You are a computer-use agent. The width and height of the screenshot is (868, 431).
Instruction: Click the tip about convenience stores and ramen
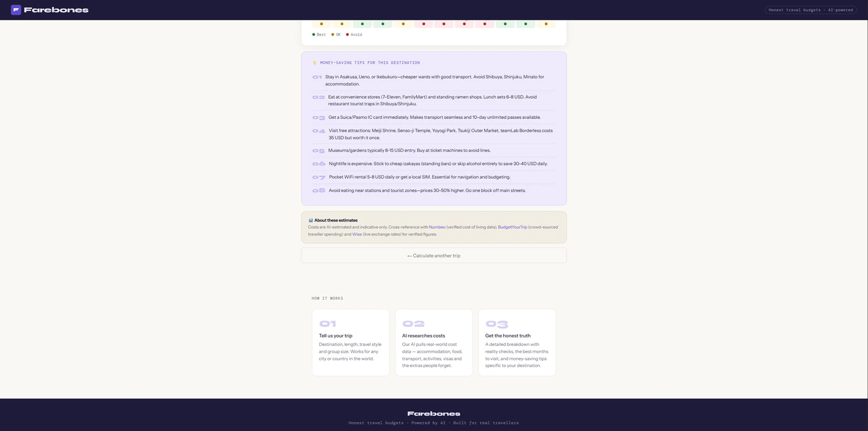pos(434,100)
